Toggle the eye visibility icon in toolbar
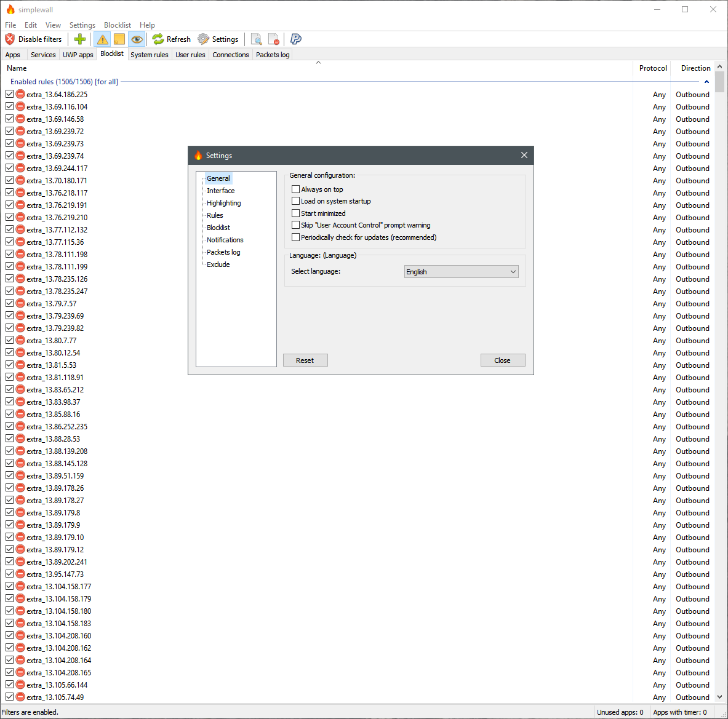728x719 pixels. click(x=137, y=39)
